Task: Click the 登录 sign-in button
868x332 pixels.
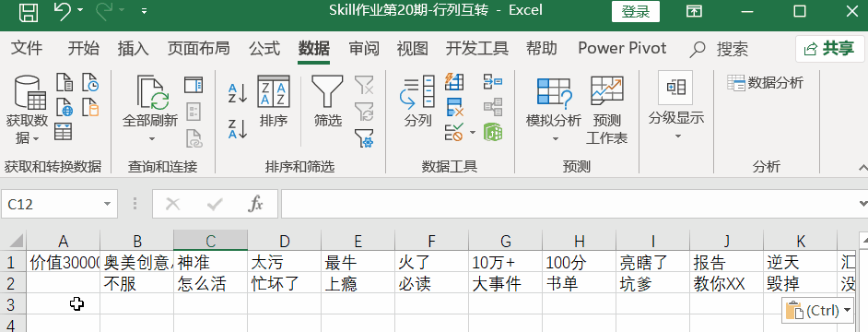Action: click(636, 12)
